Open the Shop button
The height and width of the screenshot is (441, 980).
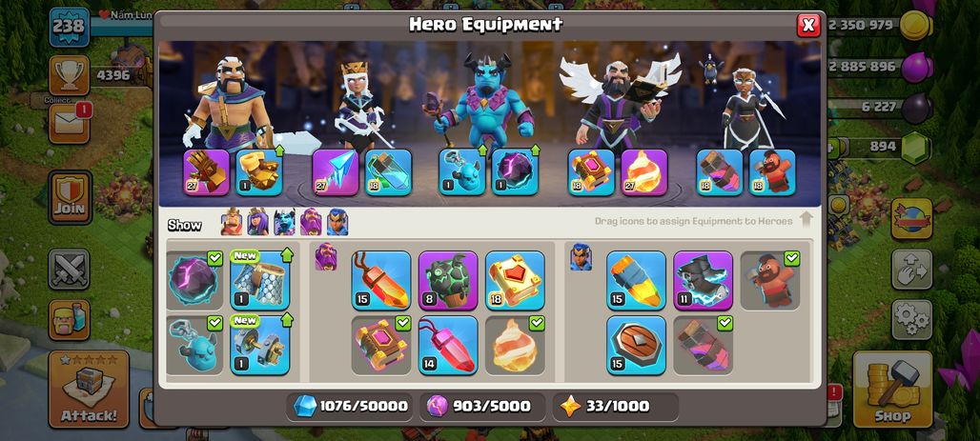892,390
